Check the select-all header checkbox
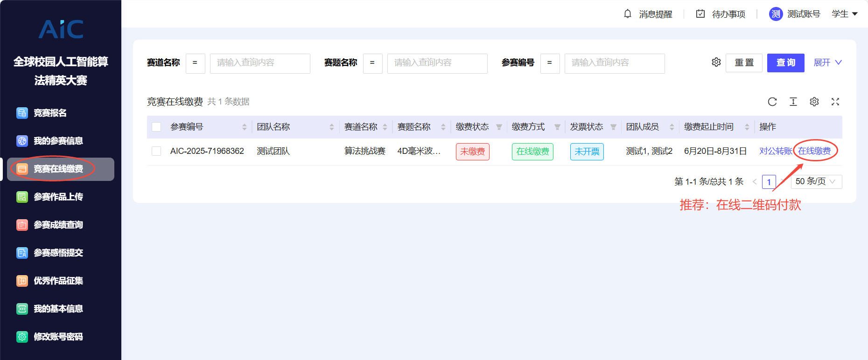 pos(156,127)
